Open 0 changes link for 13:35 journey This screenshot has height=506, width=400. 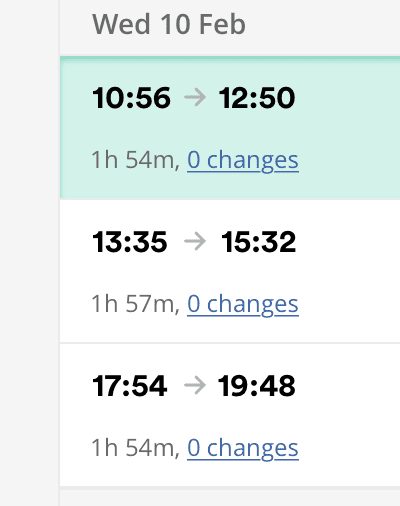pos(243,304)
